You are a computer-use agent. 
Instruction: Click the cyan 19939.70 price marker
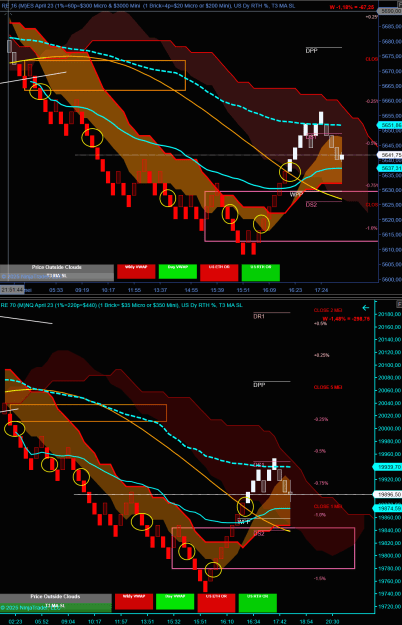388,467
